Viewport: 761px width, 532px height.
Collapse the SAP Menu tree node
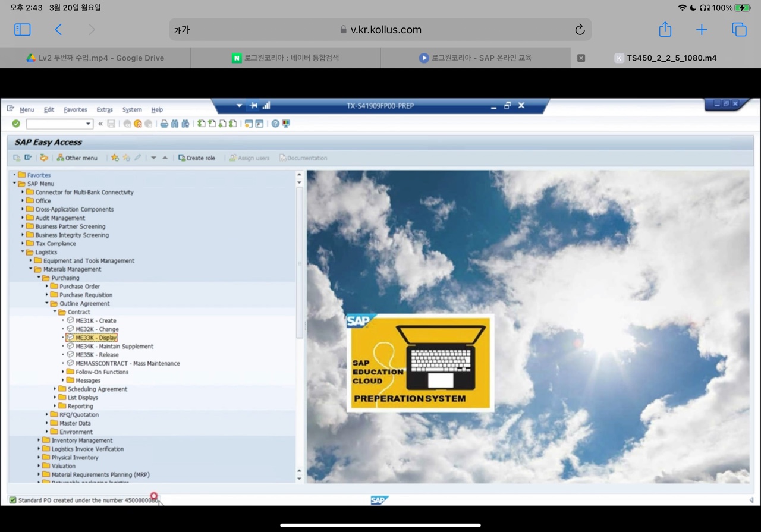point(14,184)
